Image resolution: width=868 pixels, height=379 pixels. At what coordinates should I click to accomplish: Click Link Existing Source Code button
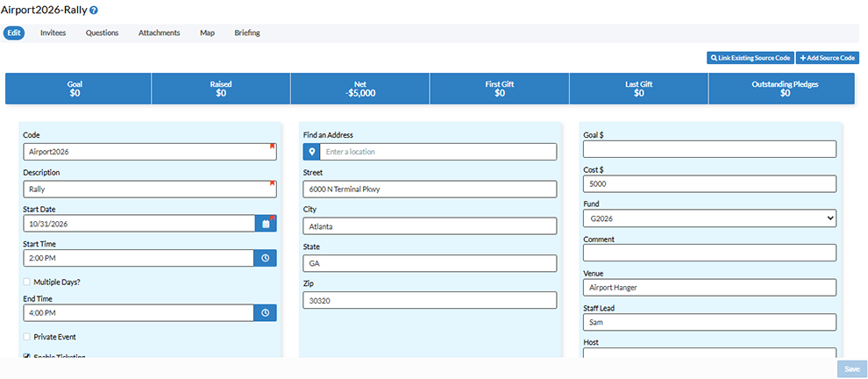click(x=751, y=58)
